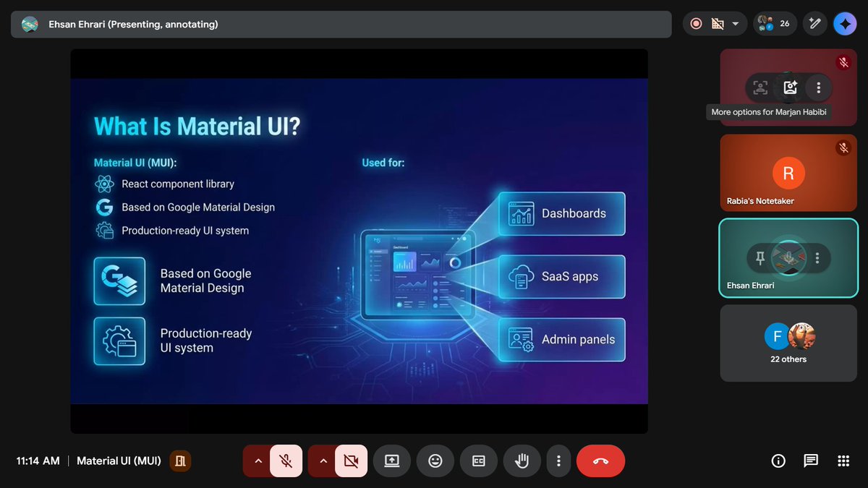The height and width of the screenshot is (488, 868).
Task: Open the activities grid icon
Action: pos(843,461)
